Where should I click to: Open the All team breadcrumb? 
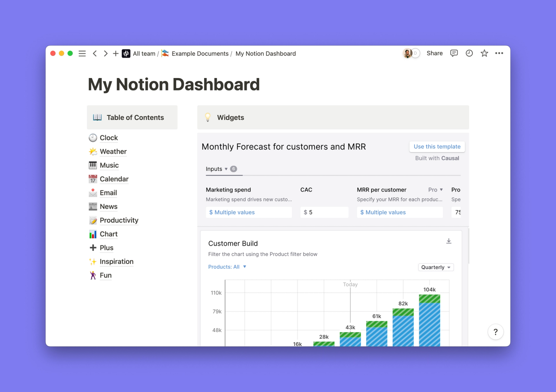pyautogui.click(x=144, y=53)
